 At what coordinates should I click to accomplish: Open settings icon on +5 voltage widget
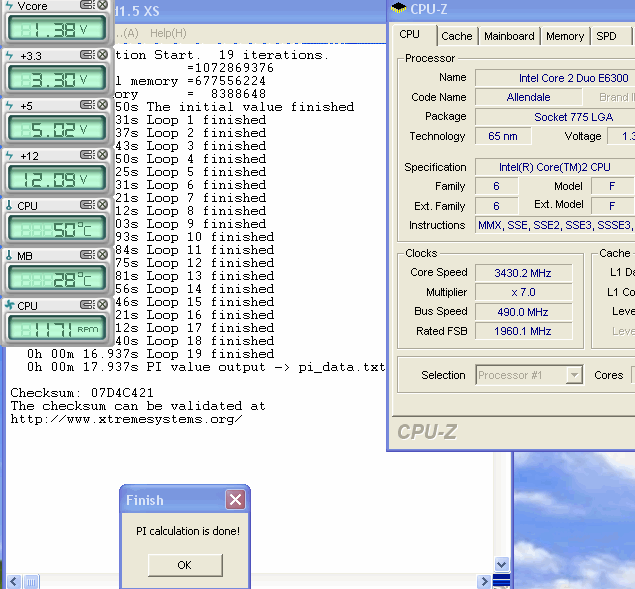[86, 105]
